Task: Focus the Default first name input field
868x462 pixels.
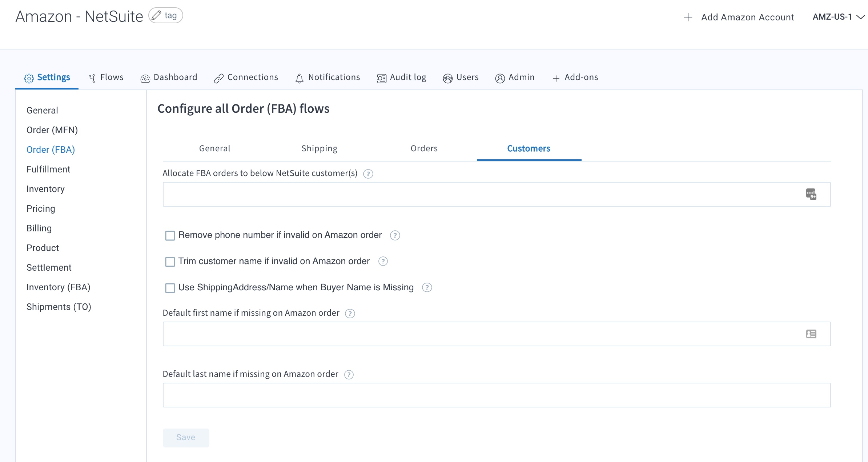Action: pyautogui.click(x=497, y=334)
